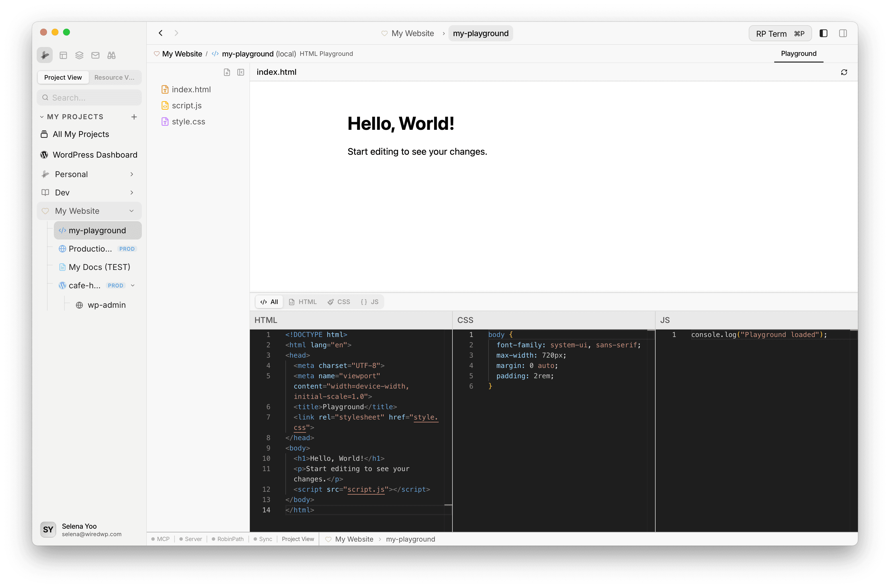Image resolution: width=890 pixels, height=588 pixels.
Task: Toggle RobinPath status indicator
Action: click(x=227, y=539)
